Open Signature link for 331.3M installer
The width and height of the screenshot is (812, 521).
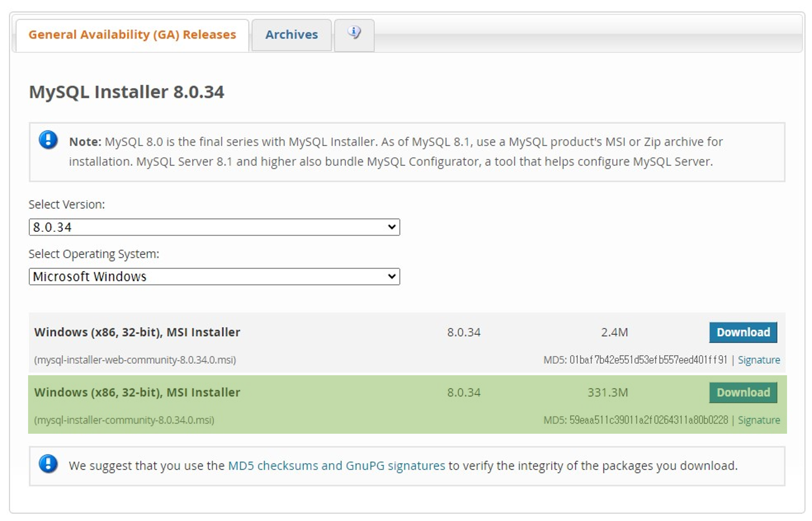(758, 420)
